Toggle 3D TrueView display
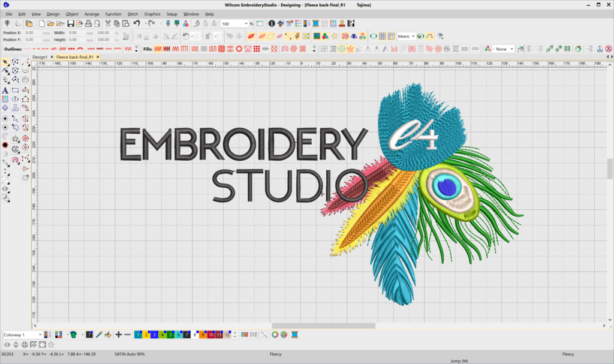This screenshot has width=614, height=364. click(x=465, y=48)
